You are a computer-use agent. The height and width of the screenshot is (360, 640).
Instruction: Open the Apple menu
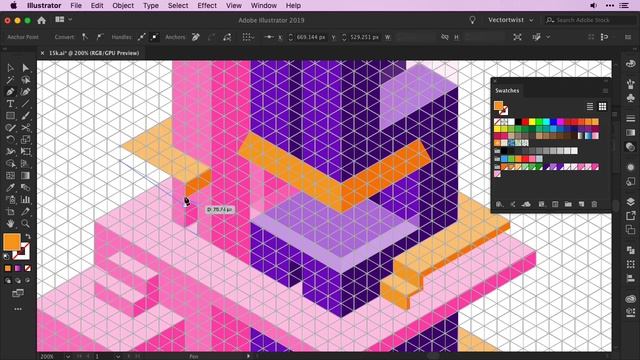click(x=13, y=6)
